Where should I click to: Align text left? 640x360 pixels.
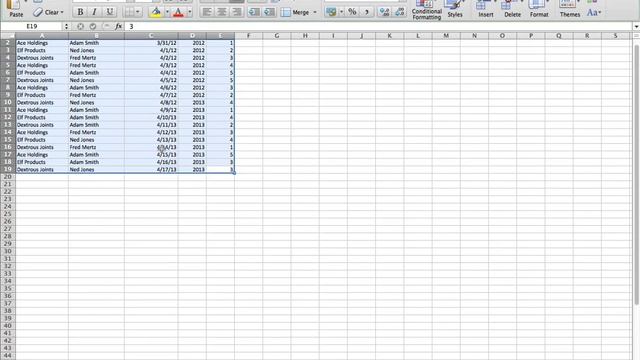207,12
